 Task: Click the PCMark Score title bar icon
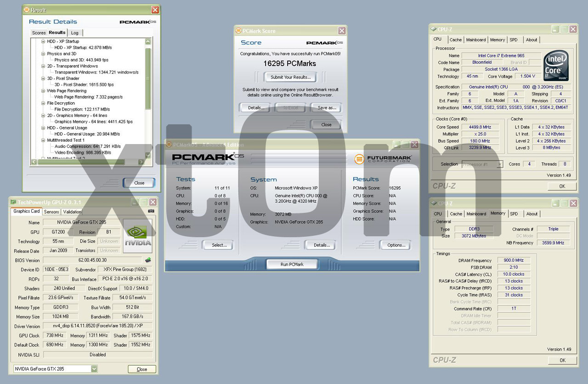click(238, 31)
